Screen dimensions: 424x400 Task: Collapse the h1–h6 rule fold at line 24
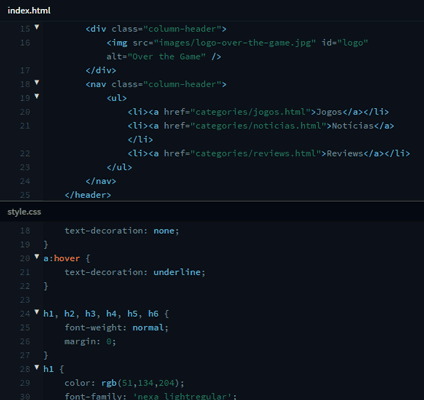37,312
